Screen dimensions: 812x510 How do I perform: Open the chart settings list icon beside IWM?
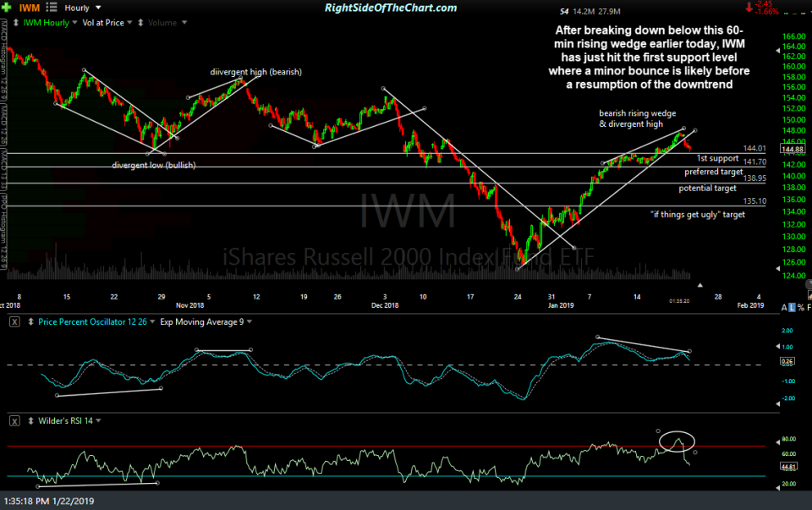click(51, 8)
